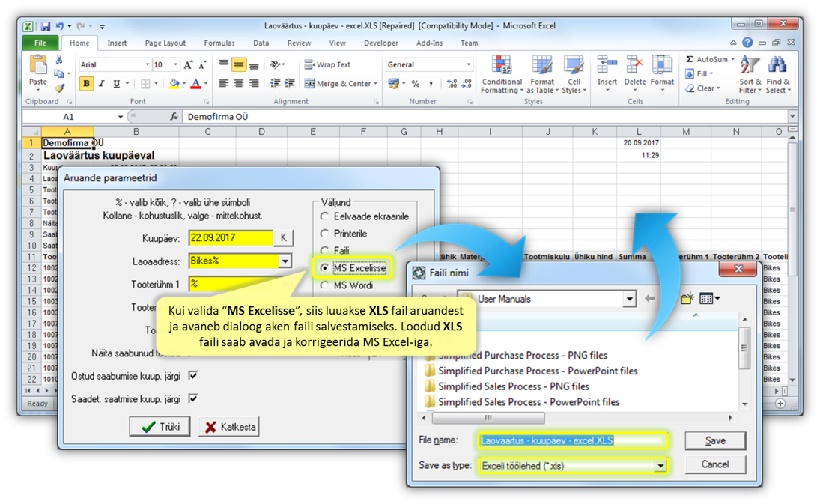
Task: Click the Decrease Font Size icon
Action: (203, 65)
